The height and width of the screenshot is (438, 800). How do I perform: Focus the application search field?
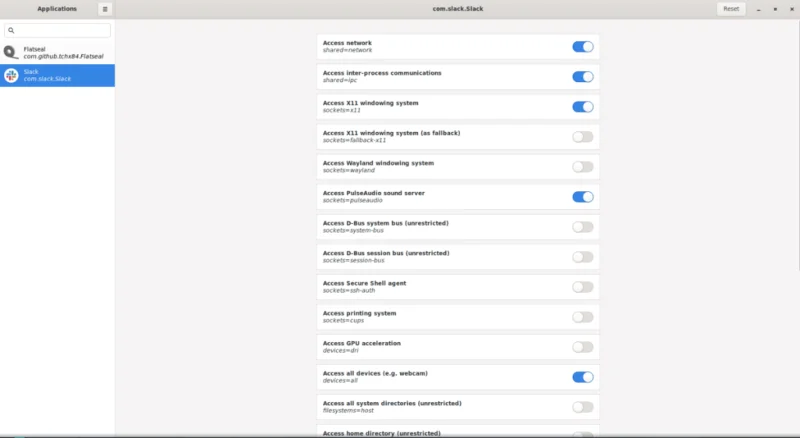57,31
